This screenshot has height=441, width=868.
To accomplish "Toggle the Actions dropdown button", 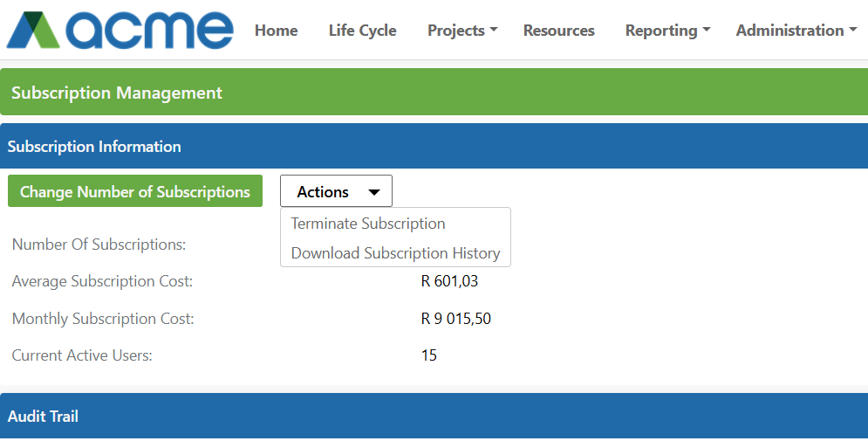I will click(x=336, y=191).
